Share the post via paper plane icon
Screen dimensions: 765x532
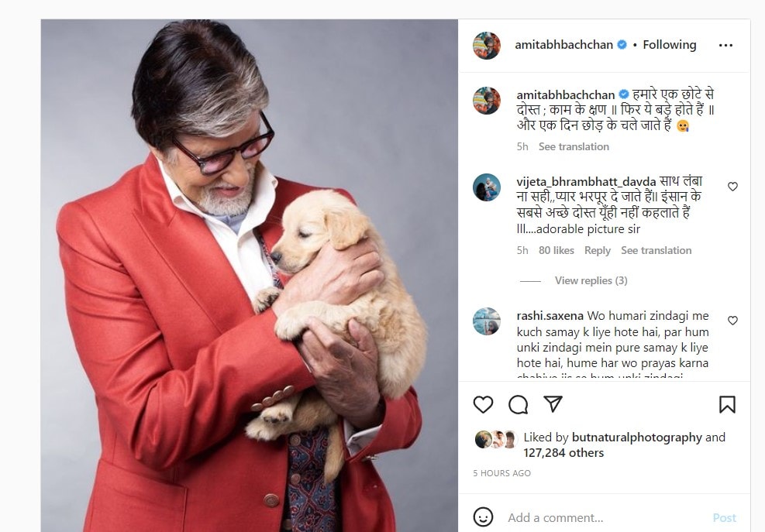[553, 404]
